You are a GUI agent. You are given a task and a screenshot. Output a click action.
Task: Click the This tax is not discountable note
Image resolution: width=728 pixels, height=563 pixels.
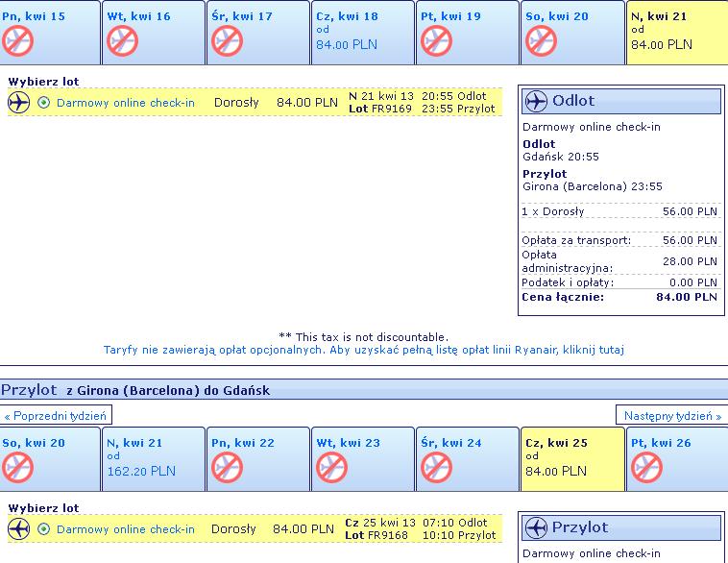[364, 337]
